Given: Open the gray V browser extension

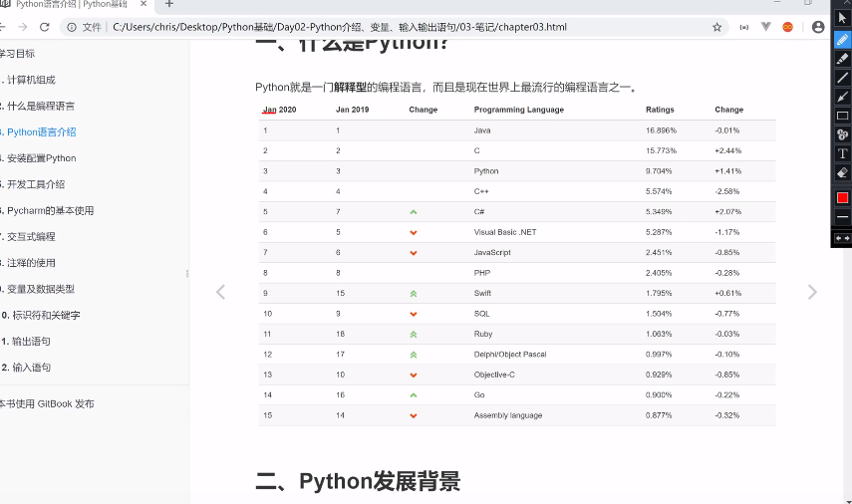Looking at the screenshot, I should tap(765, 27).
